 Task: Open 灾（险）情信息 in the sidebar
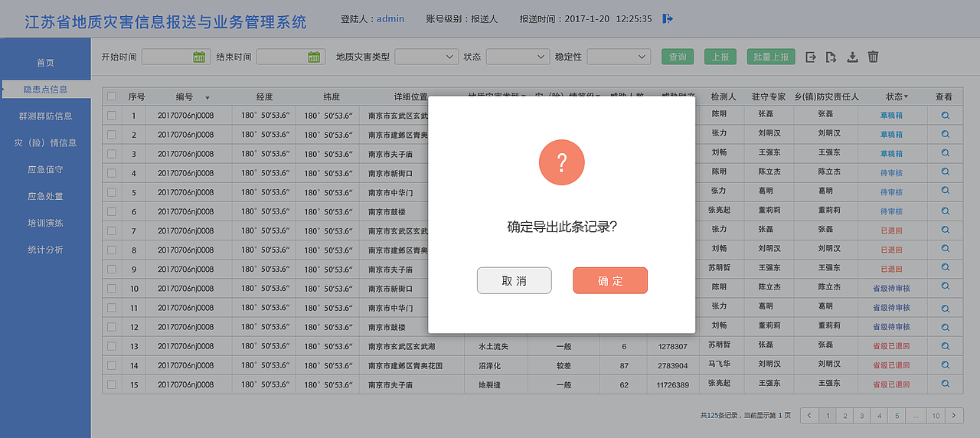[46, 143]
